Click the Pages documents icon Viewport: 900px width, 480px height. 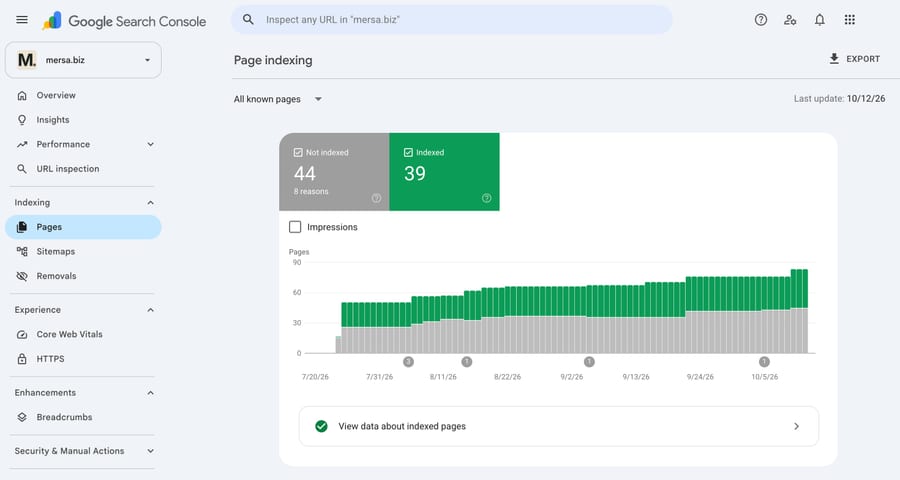click(x=22, y=227)
